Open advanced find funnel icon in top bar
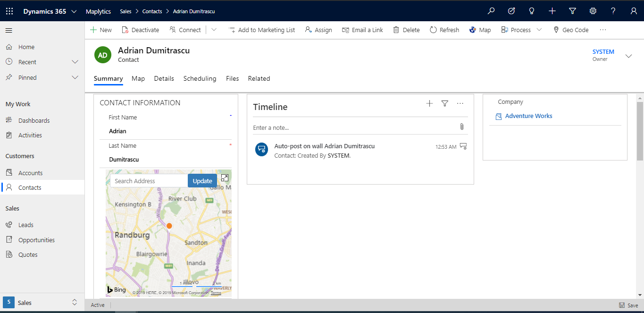 click(572, 11)
